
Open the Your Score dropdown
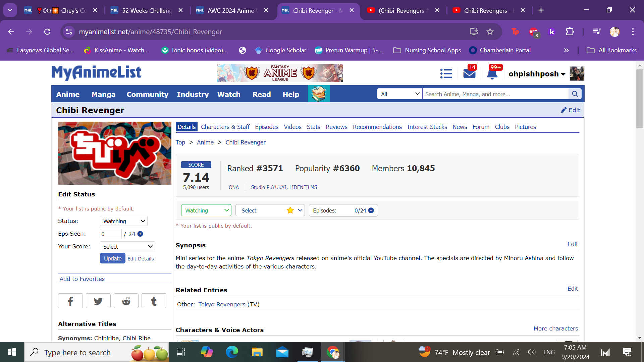[x=127, y=247]
